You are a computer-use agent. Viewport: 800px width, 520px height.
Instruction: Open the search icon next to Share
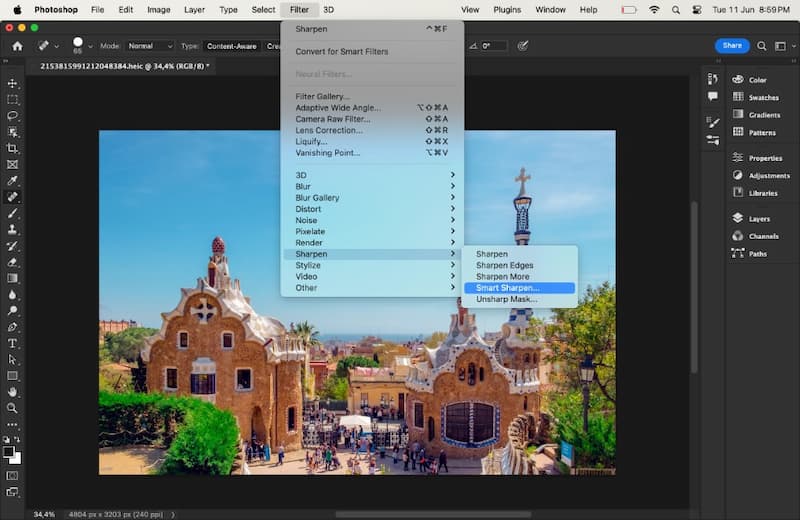761,46
